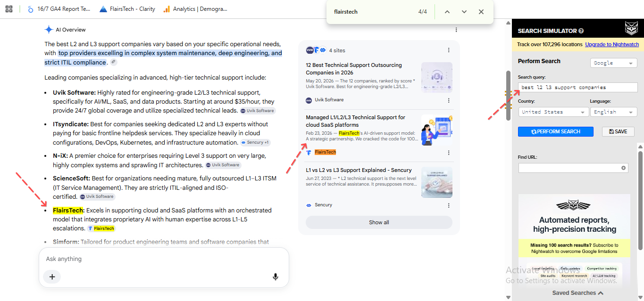Image resolution: width=644 pixels, height=301 pixels.
Task: Open Uvik Software chip in N-iX bullet
Action: pyautogui.click(x=223, y=165)
